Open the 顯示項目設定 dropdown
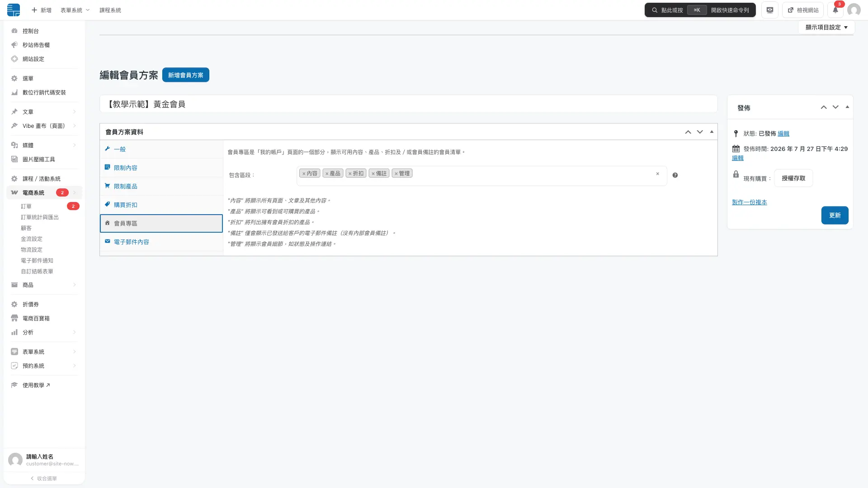Image resolution: width=868 pixels, height=488 pixels. click(x=826, y=27)
